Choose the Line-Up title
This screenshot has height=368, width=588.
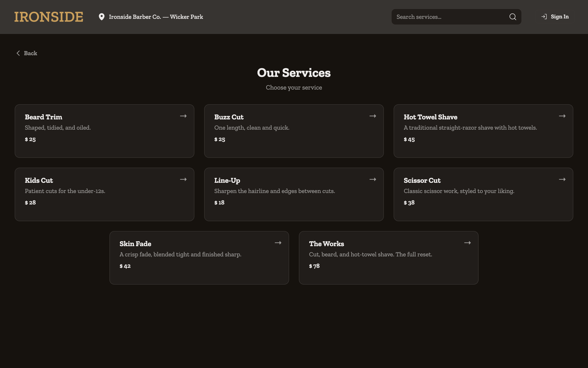coord(227,180)
